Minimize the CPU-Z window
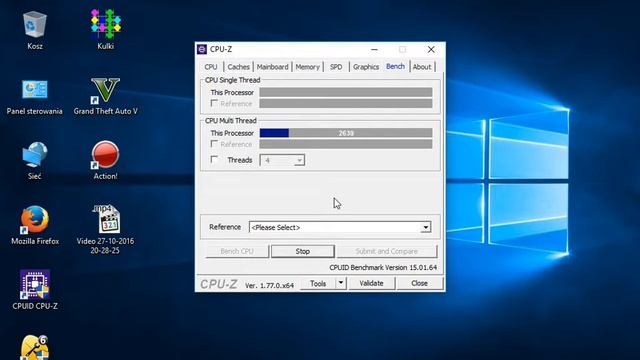The image size is (640, 360). pos(374,49)
